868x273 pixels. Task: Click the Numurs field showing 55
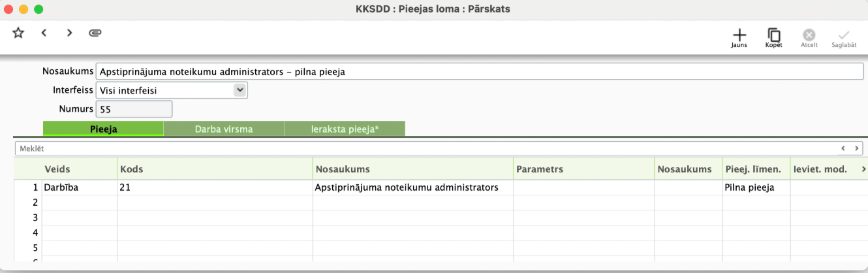[134, 109]
